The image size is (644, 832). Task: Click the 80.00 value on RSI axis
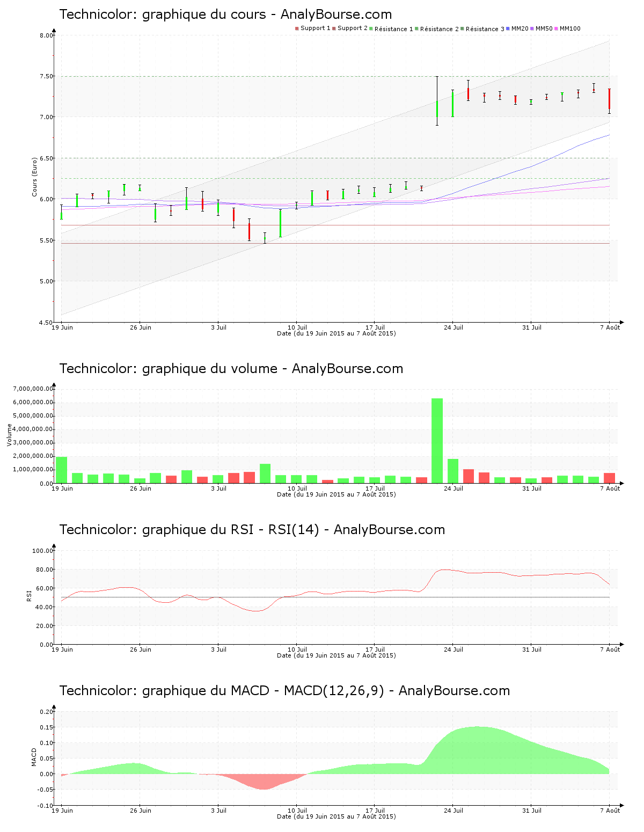[45, 570]
